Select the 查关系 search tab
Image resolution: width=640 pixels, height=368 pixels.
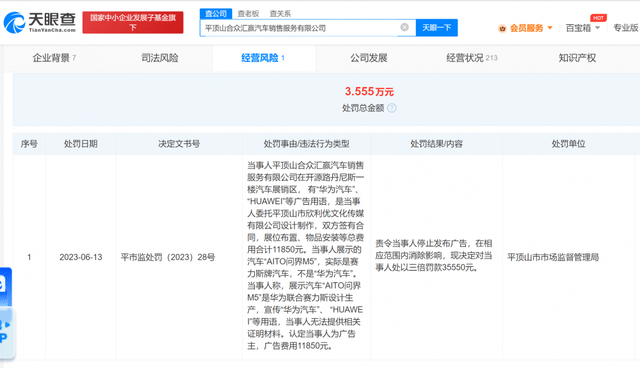(x=280, y=13)
